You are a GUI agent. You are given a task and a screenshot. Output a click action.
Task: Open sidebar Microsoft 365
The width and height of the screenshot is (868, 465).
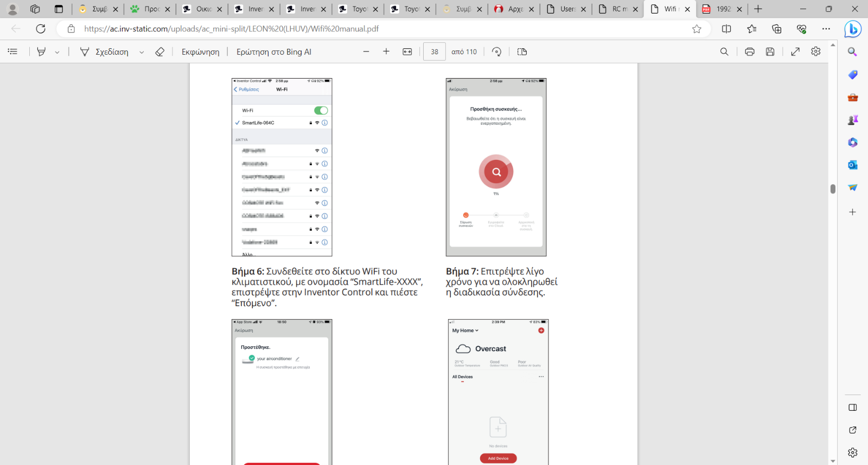pos(853,142)
